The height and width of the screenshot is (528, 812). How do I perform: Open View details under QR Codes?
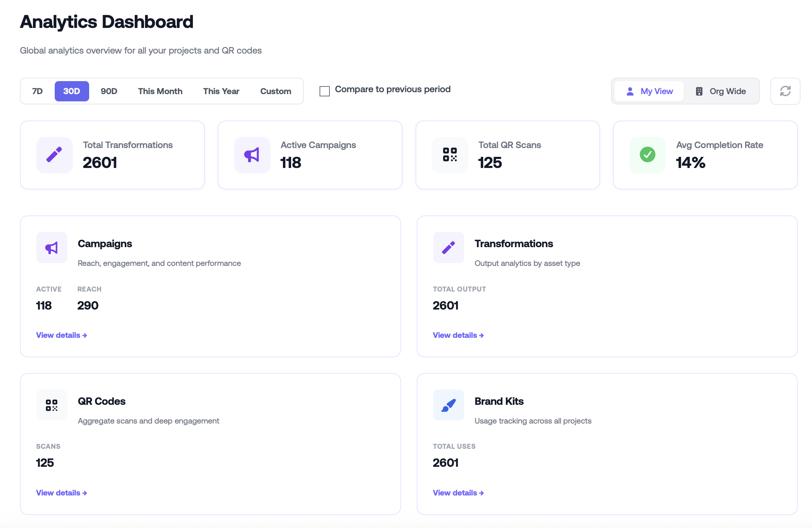pyautogui.click(x=61, y=493)
